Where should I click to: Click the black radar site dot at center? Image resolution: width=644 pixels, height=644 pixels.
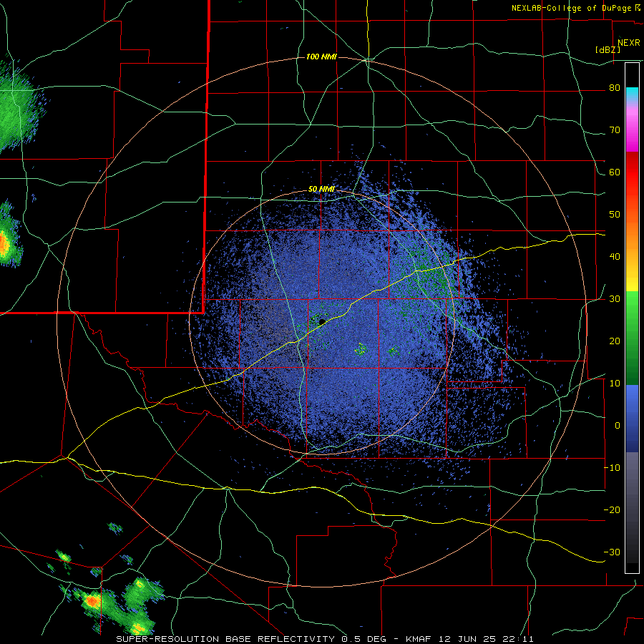322,321
